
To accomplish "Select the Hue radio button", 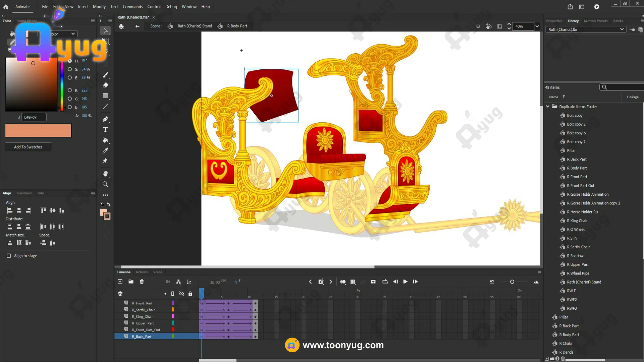I will tap(70, 61).
